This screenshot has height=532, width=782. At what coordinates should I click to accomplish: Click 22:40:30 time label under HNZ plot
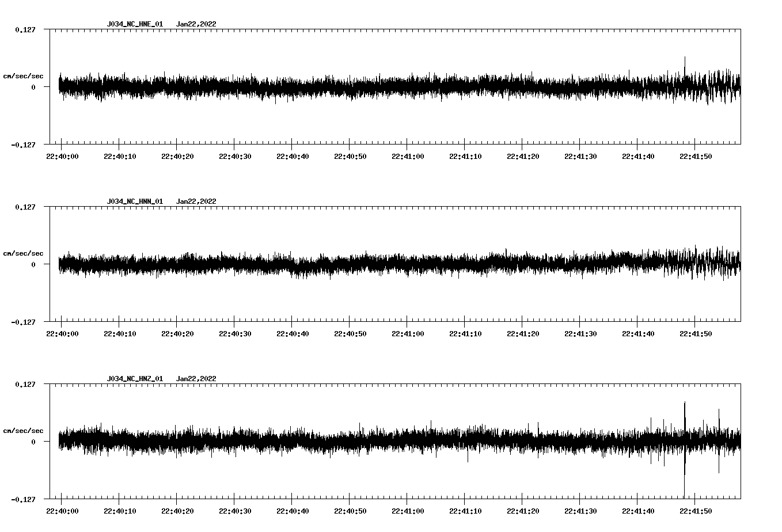235,511
